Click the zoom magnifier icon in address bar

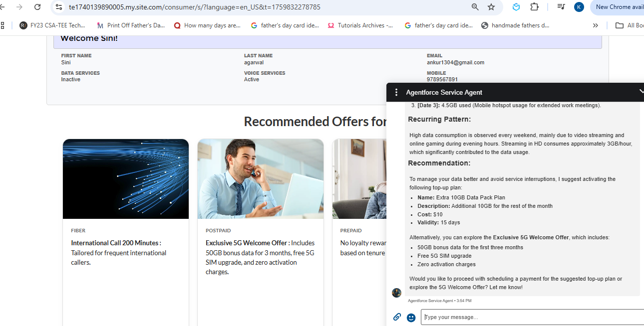click(x=475, y=7)
